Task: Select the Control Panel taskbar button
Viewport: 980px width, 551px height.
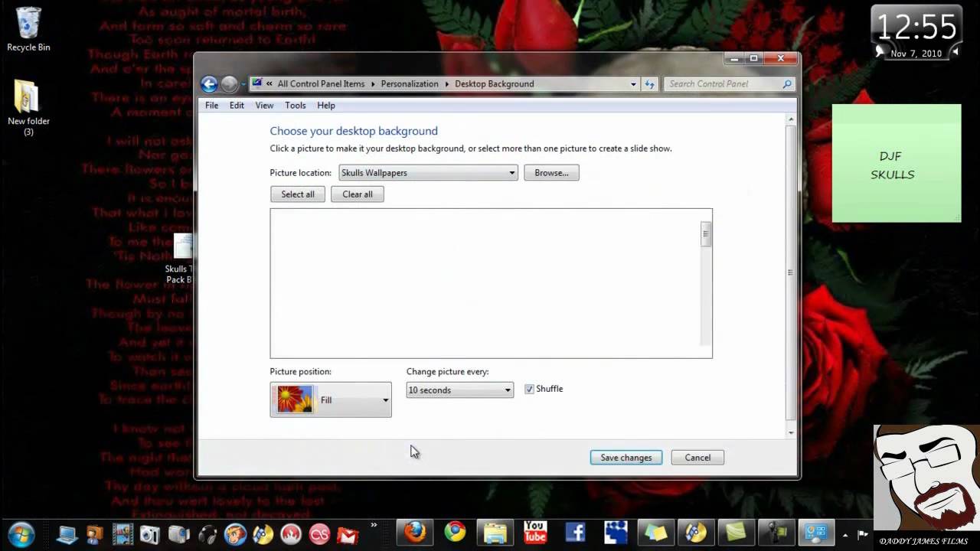Action: (815, 533)
